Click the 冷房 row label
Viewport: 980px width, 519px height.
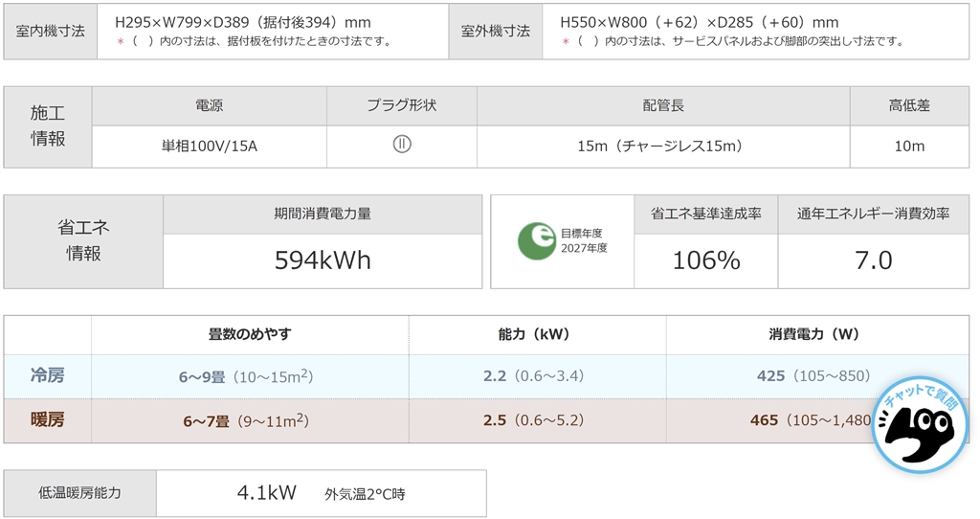(x=48, y=376)
